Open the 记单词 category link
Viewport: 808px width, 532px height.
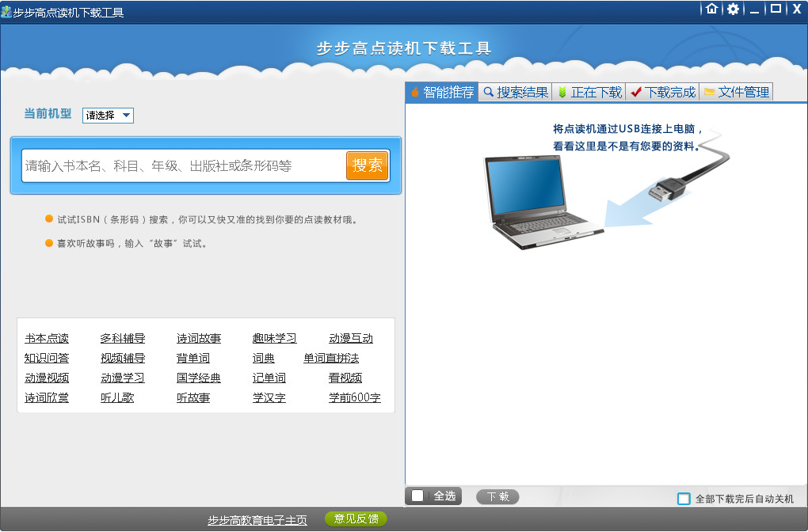coord(269,378)
